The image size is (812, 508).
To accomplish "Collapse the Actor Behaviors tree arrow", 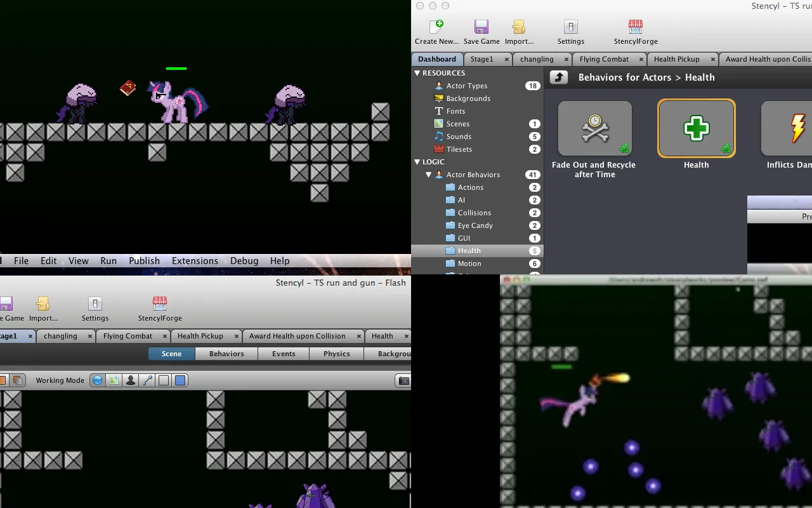I will click(429, 175).
